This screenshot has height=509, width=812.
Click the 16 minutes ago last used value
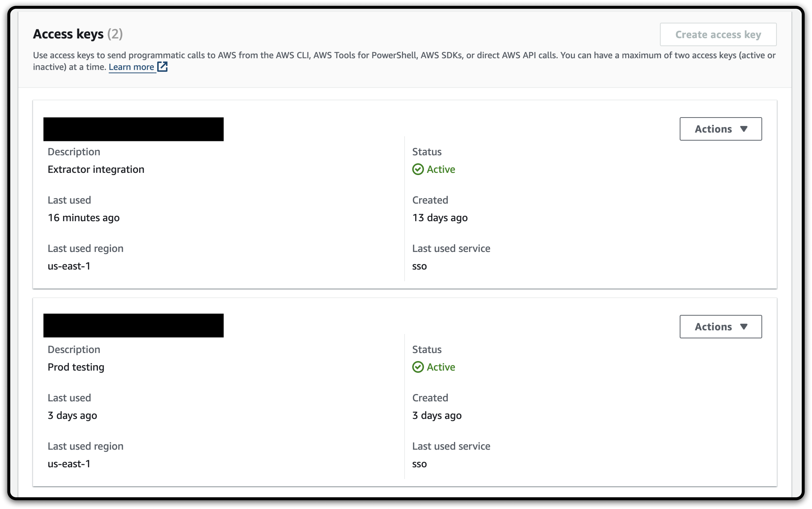point(84,218)
